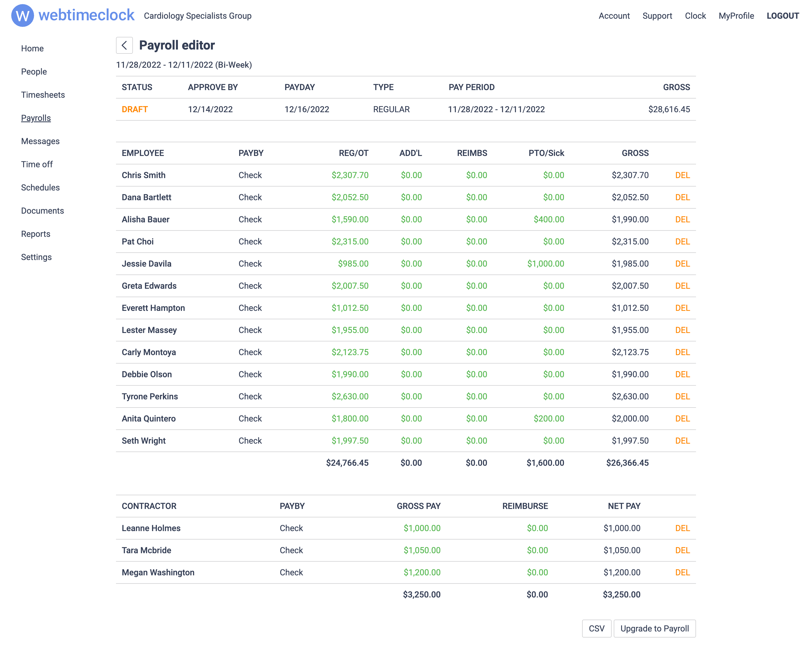Edit Jessie Davila's PTO/Sick amount $1,000.00
The image size is (812, 652).
545,263
